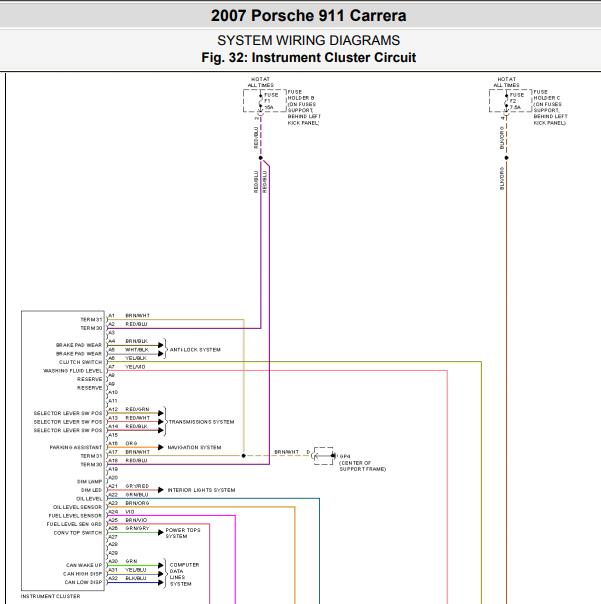Viewport: 601px width, 604px height.
Task: Click the 'FUSE HOLDER B' description text
Action: coord(304,107)
